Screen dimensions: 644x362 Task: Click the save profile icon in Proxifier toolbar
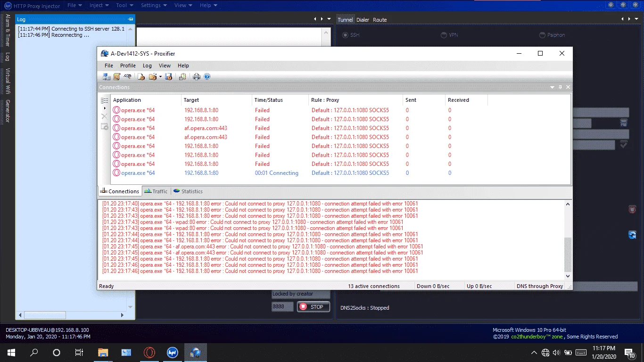pyautogui.click(x=168, y=77)
